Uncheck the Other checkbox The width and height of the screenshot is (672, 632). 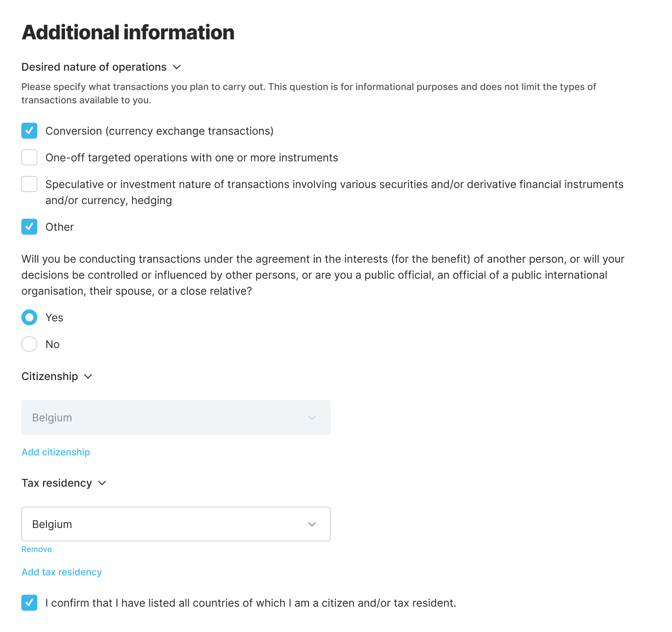click(29, 227)
